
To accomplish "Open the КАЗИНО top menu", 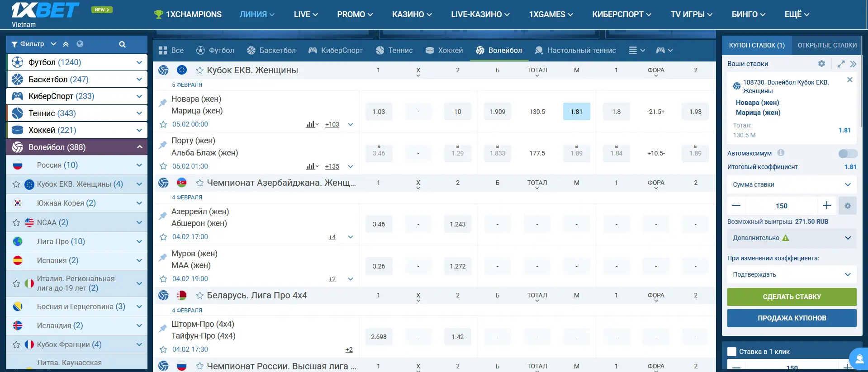I will click(412, 14).
